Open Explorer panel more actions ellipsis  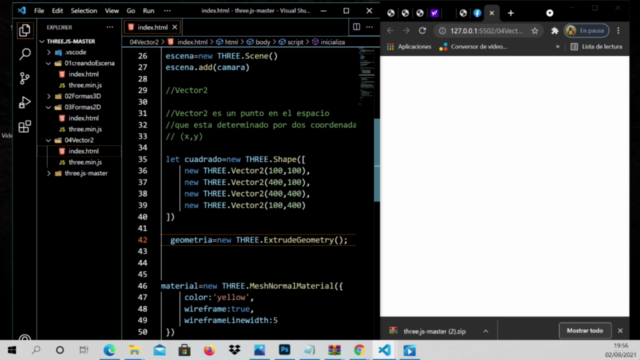(110, 27)
